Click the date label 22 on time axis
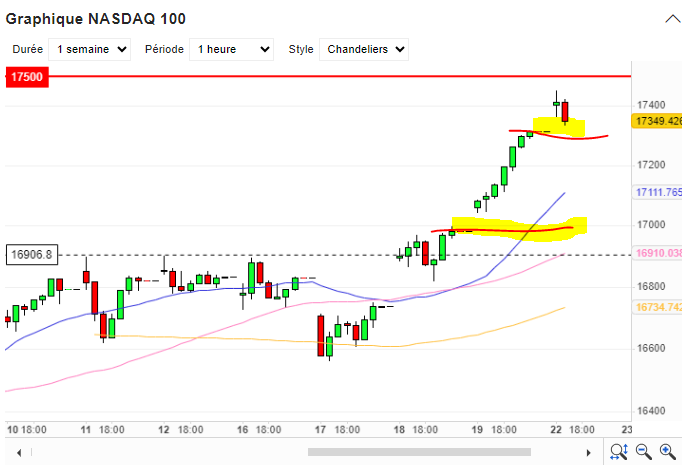Viewport: 689px width, 472px height. click(x=556, y=429)
